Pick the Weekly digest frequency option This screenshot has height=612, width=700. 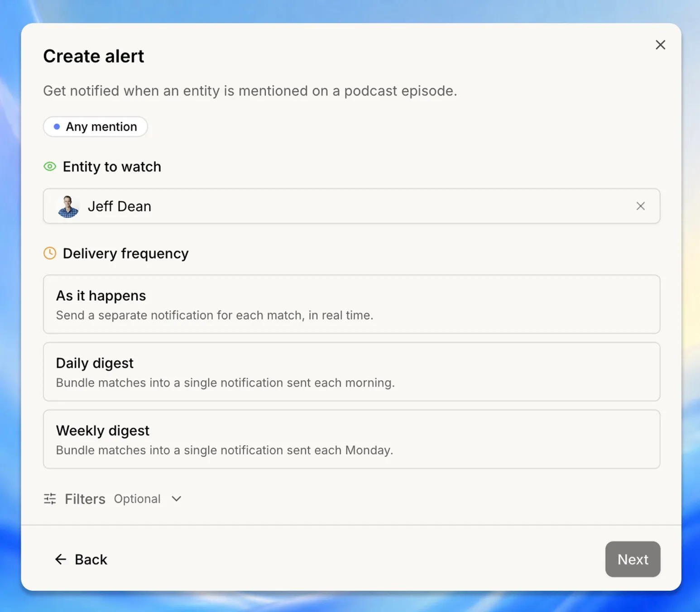(x=351, y=439)
